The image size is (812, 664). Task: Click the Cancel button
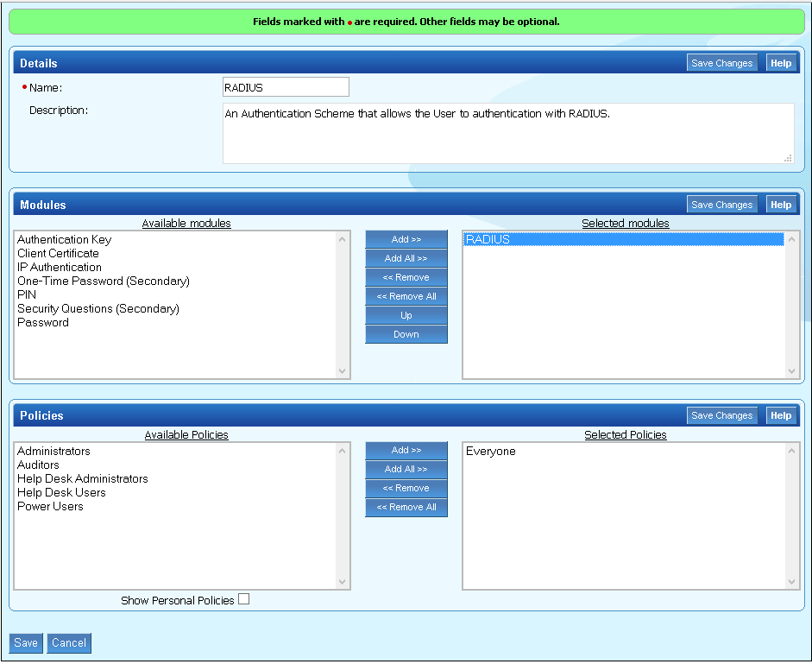point(69,643)
